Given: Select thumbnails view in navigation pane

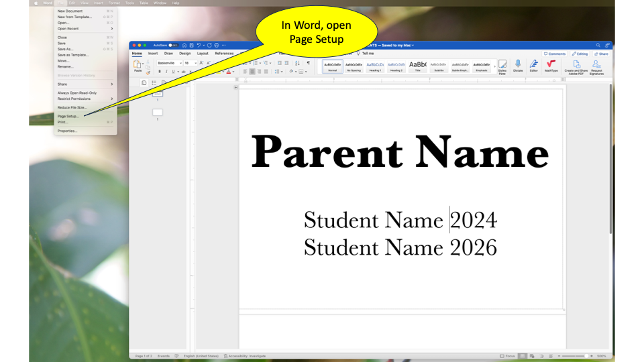Looking at the screenshot, I should (x=144, y=83).
